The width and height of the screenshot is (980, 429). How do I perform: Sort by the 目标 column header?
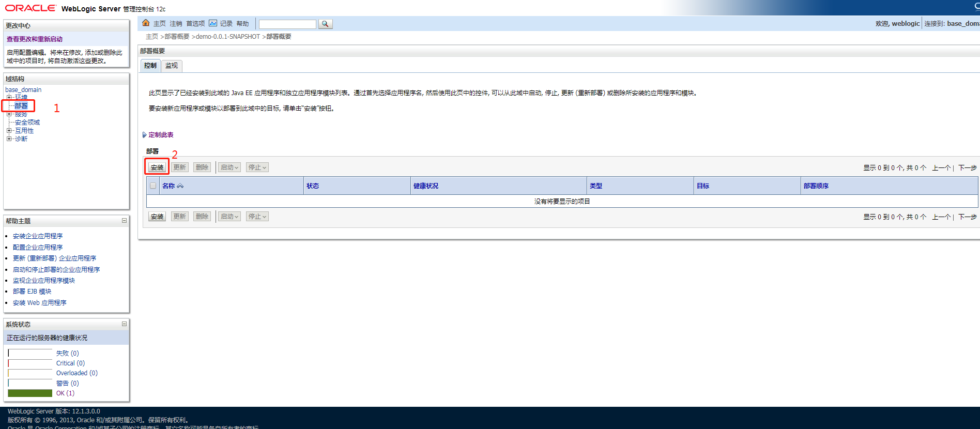703,186
